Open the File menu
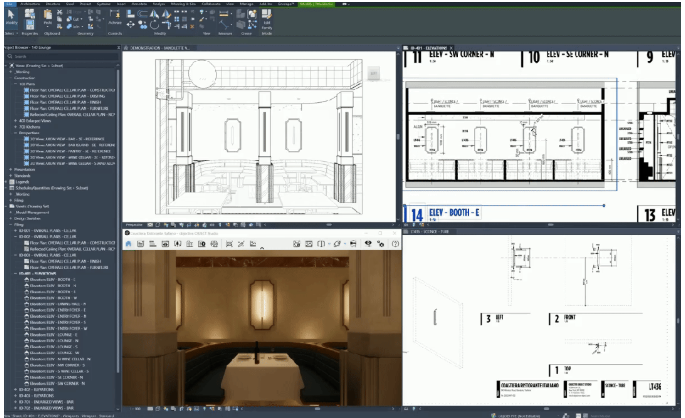685x418 pixels. [x=8, y=3]
